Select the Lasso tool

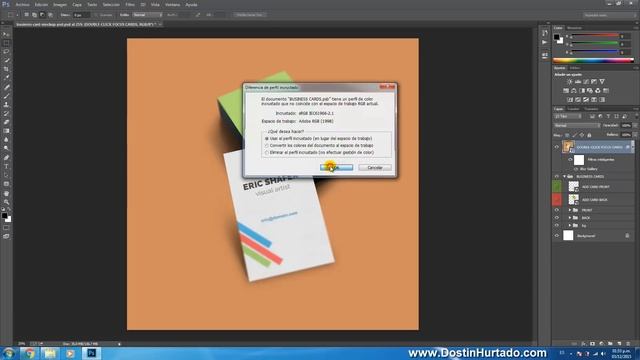click(x=6, y=52)
